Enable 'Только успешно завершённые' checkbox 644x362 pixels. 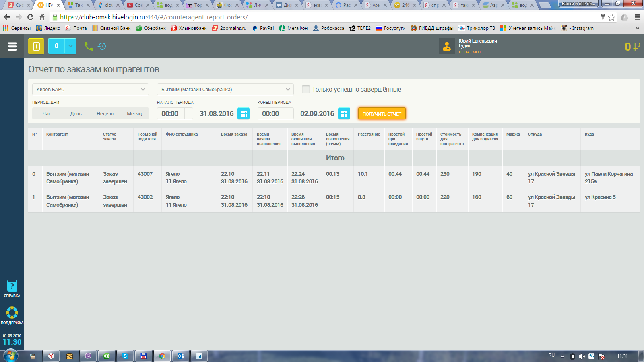[x=306, y=89]
